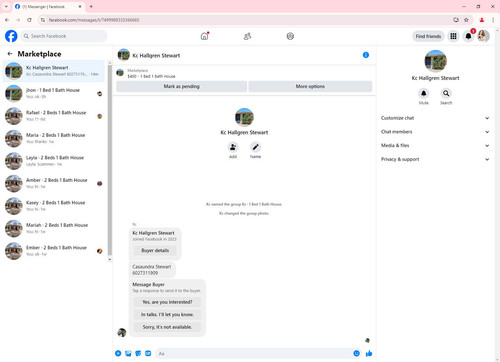
Task: Focus the Search Facebook field
Action: tap(64, 36)
